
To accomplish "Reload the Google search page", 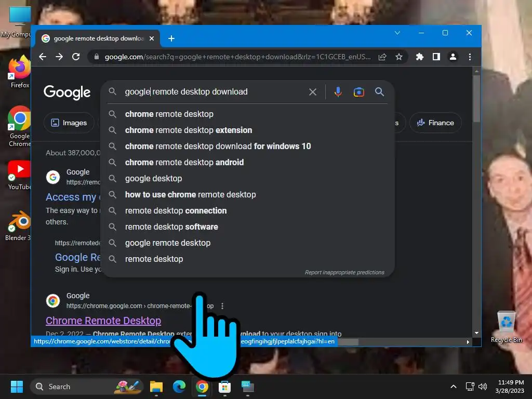I will click(x=76, y=57).
